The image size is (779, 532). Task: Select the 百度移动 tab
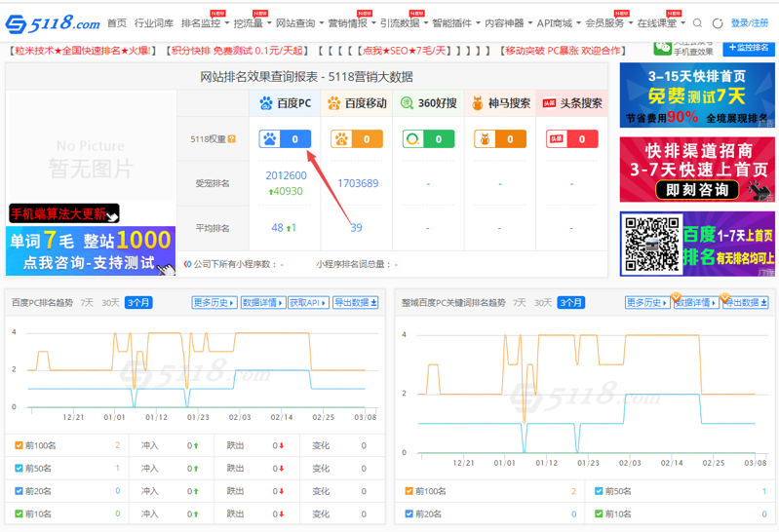pyautogui.click(x=357, y=103)
